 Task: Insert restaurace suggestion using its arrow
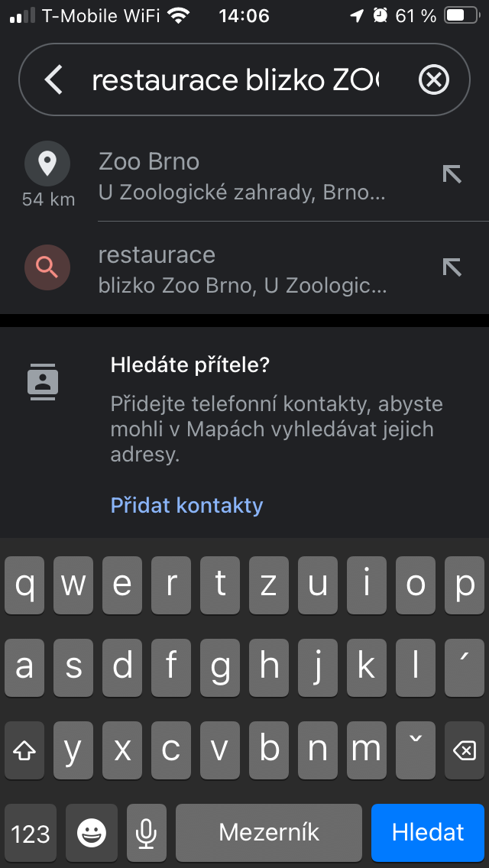pos(452,267)
